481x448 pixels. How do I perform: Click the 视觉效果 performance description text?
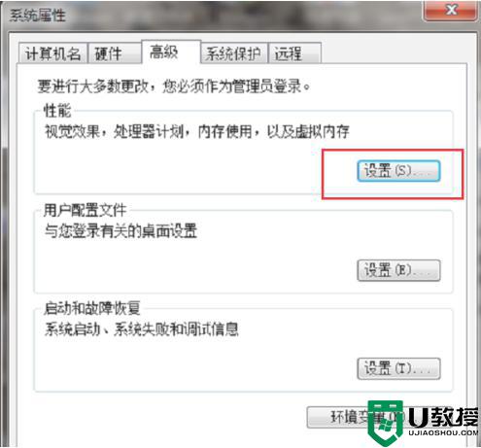coord(197,131)
